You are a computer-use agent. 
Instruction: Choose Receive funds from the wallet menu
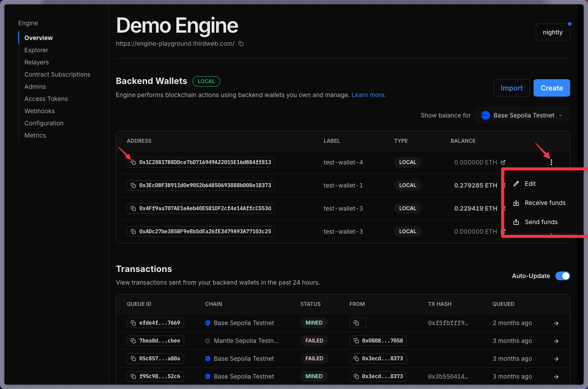(544, 203)
